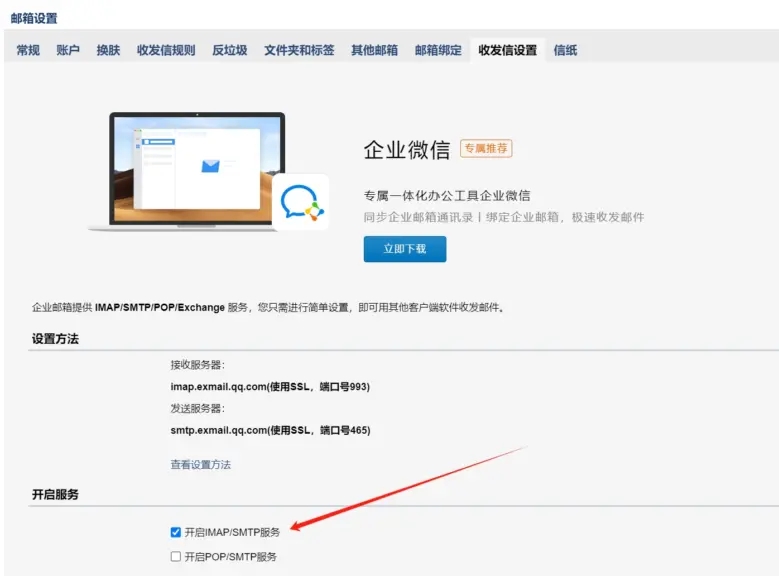Image resolution: width=779 pixels, height=576 pixels.
Task: Click the 接收服务器 label
Action: 197,365
